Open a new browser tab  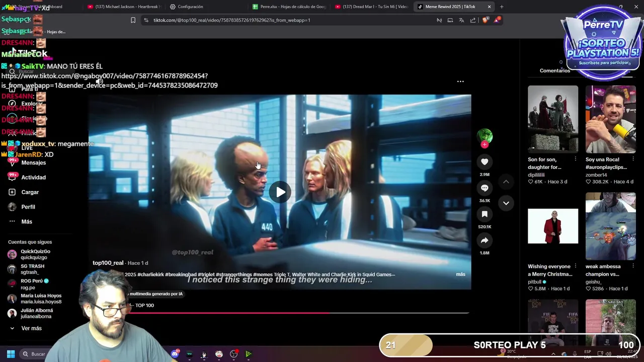tap(502, 7)
